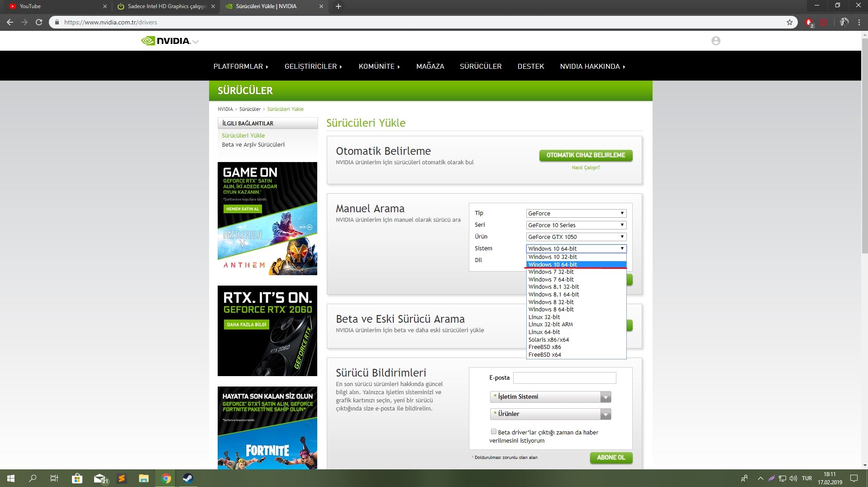Click the Sürücüleri Yükle sidebar link
868x487 pixels.
click(243, 135)
